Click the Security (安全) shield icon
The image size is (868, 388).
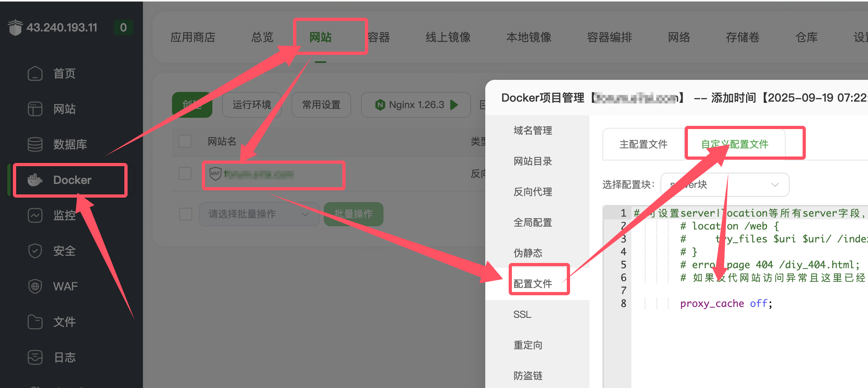[x=35, y=251]
